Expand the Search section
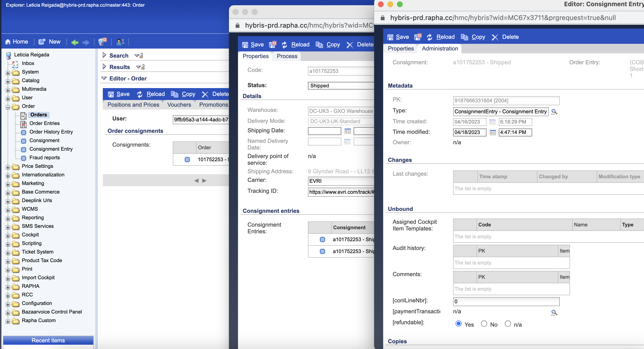This screenshot has width=644, height=349. coord(104,55)
